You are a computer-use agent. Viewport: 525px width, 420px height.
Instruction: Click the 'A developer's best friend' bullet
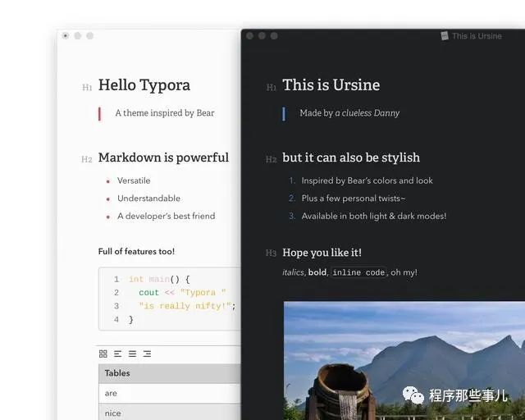click(166, 217)
